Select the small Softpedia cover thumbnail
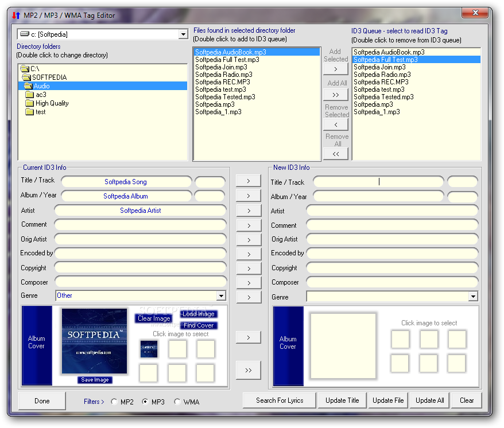Image resolution: width=504 pixels, height=428 pixels. [149, 349]
